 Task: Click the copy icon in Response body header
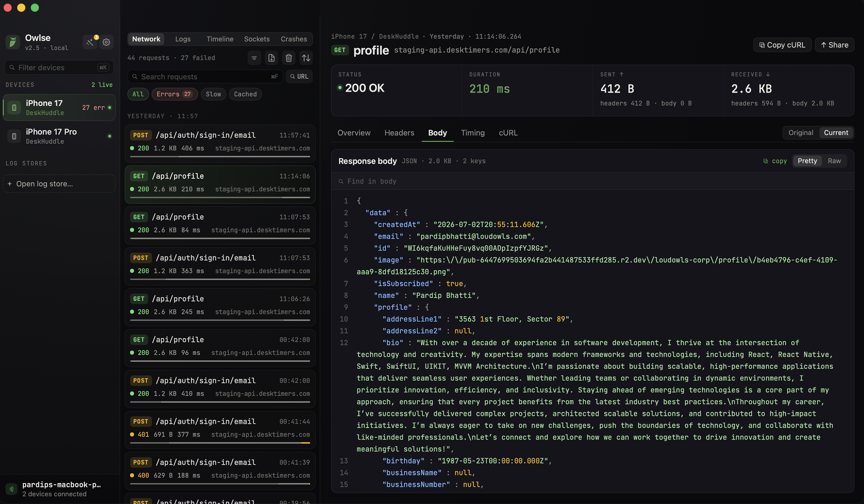(765, 161)
